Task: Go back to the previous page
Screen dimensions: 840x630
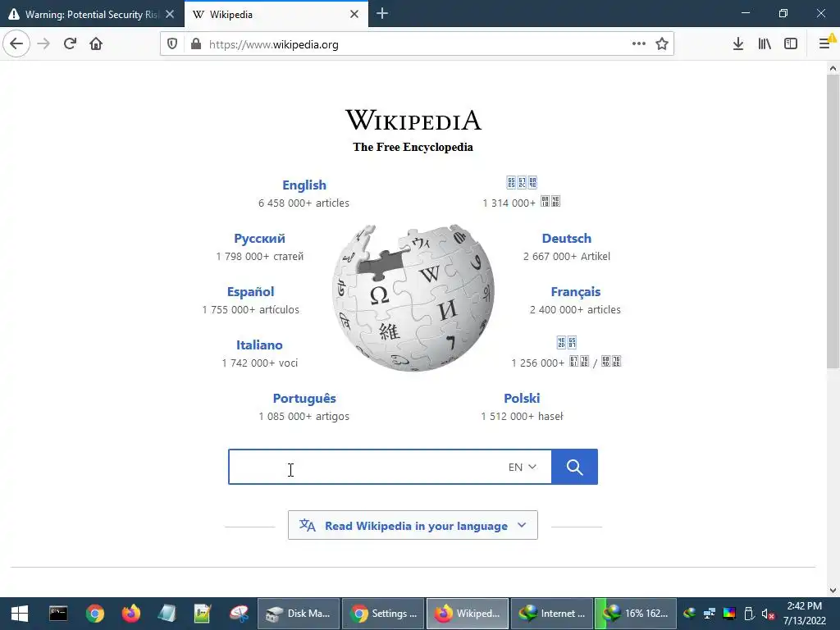Action: [x=16, y=43]
